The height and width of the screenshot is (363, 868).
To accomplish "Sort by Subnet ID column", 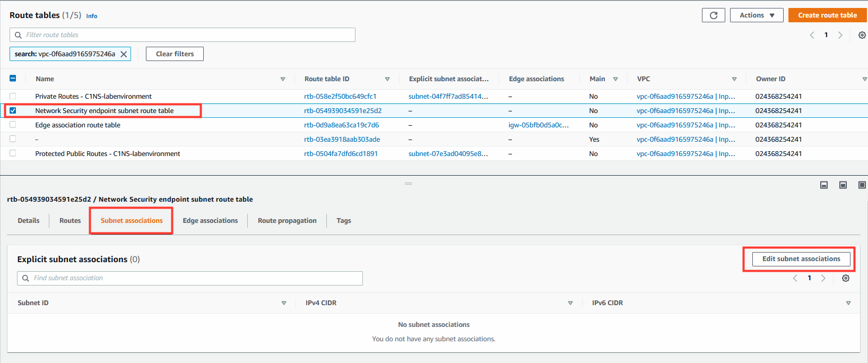I will (x=284, y=303).
